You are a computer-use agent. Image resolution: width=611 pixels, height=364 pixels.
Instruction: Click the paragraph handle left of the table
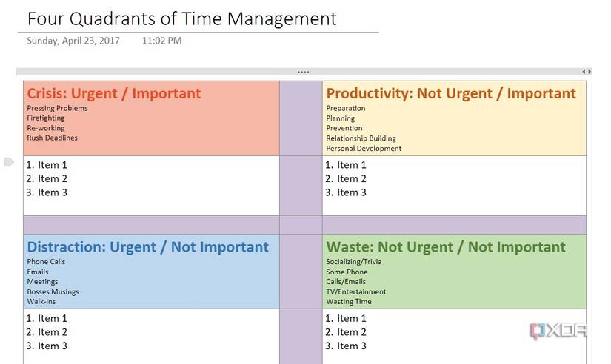[x=9, y=161]
